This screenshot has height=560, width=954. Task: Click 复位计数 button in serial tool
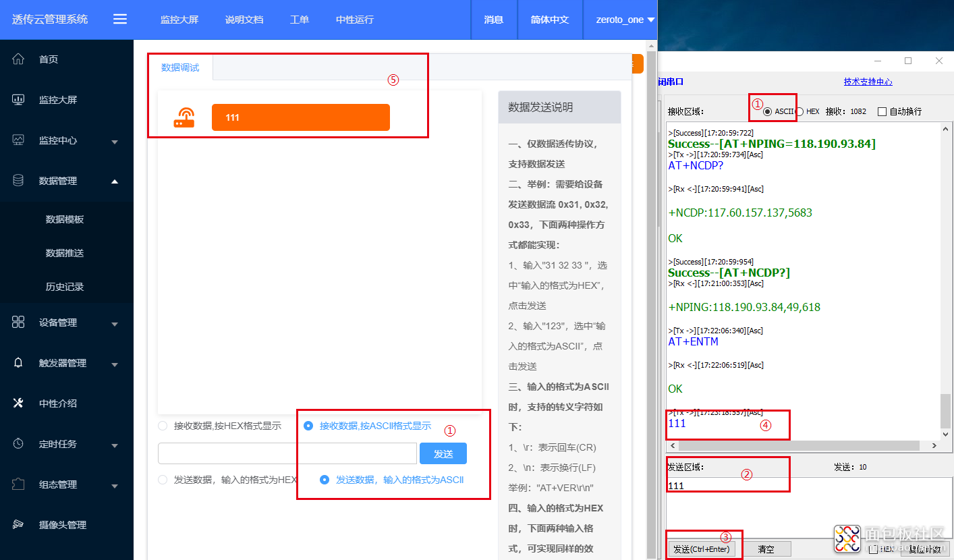pyautogui.click(x=925, y=549)
